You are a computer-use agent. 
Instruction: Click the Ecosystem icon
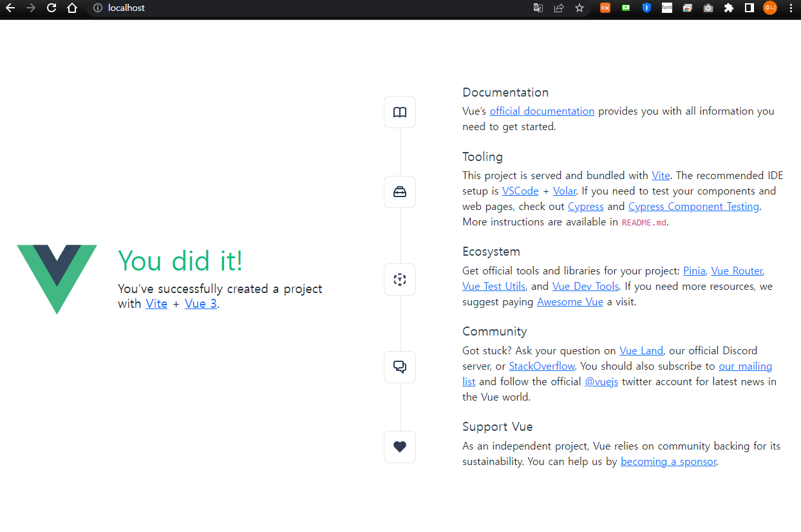[x=400, y=280]
